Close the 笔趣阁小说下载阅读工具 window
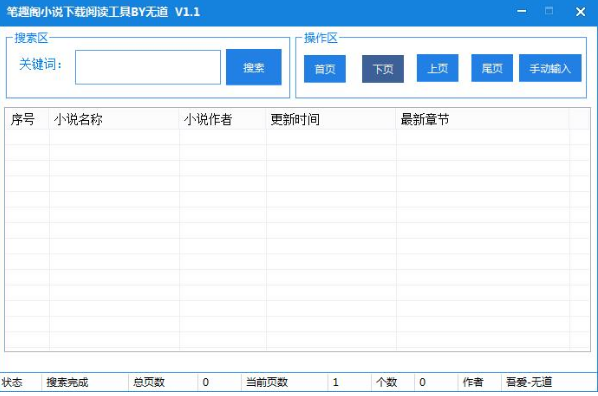 pos(580,12)
